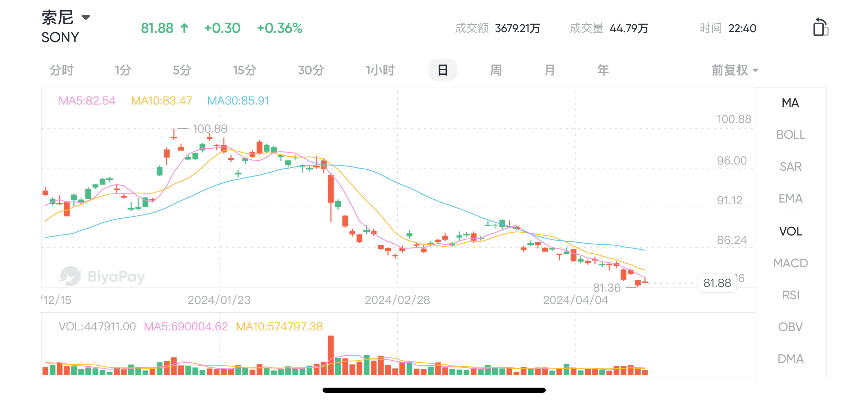Tap the MA30:85.91 legend value
The image size is (868, 401).
(238, 101)
